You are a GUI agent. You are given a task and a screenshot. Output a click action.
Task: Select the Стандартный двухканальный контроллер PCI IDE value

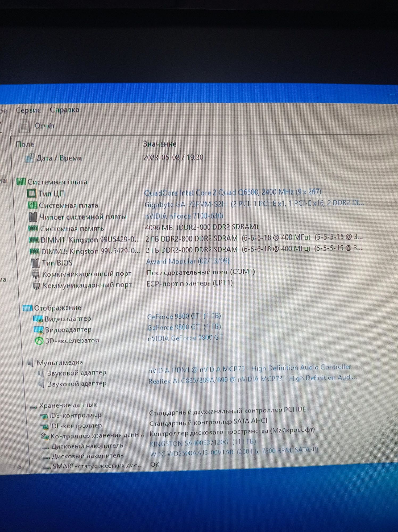tap(227, 411)
